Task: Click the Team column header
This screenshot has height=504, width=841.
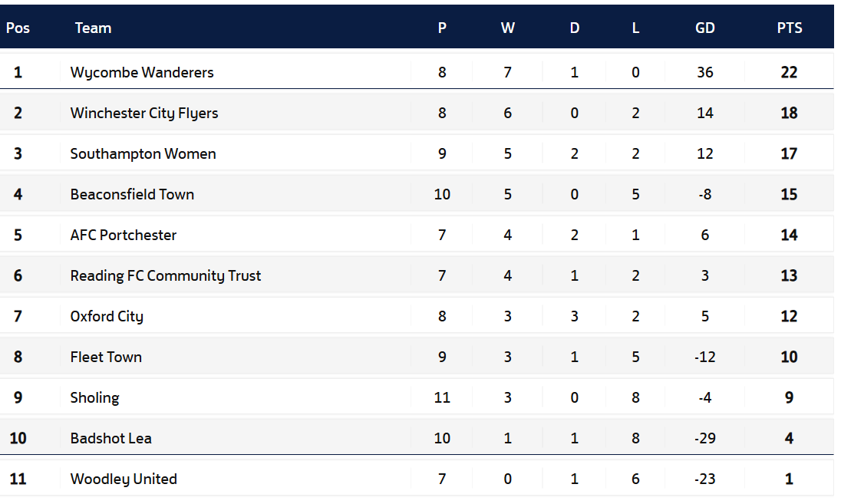Action: click(93, 28)
